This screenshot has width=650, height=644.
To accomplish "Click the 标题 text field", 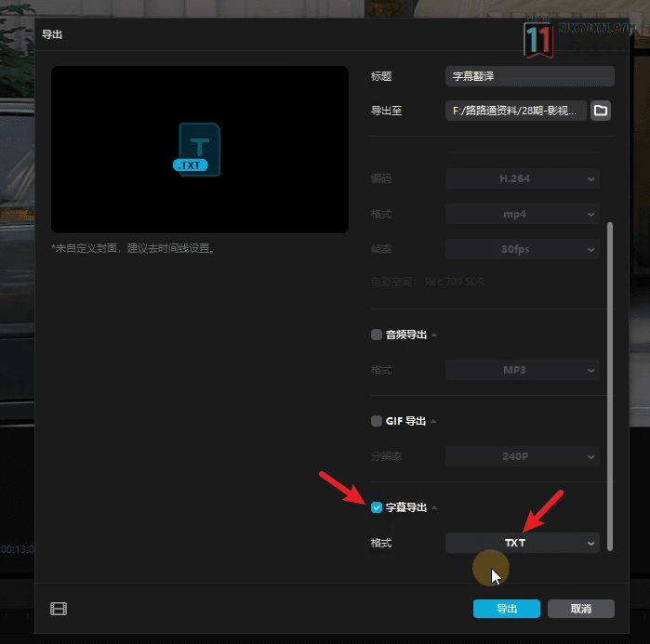I will (529, 76).
